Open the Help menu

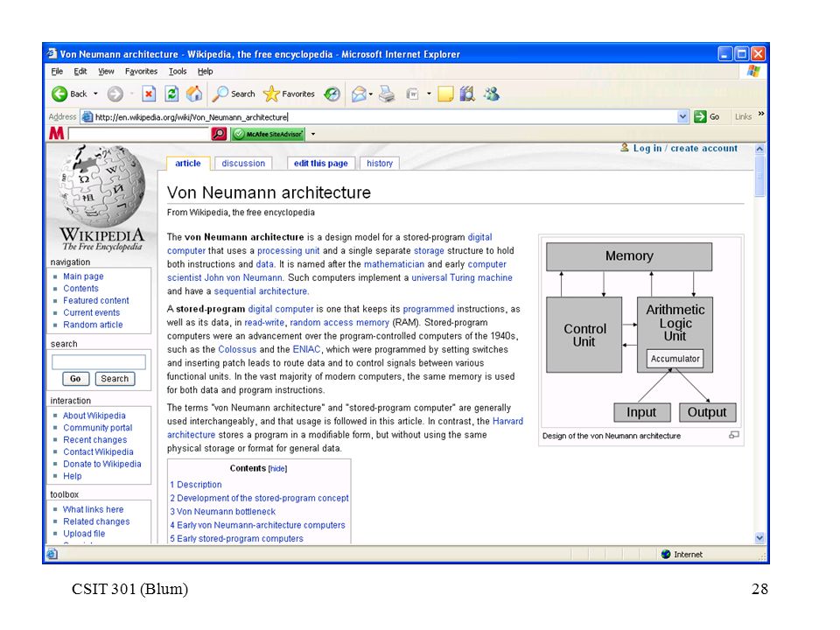tap(205, 71)
